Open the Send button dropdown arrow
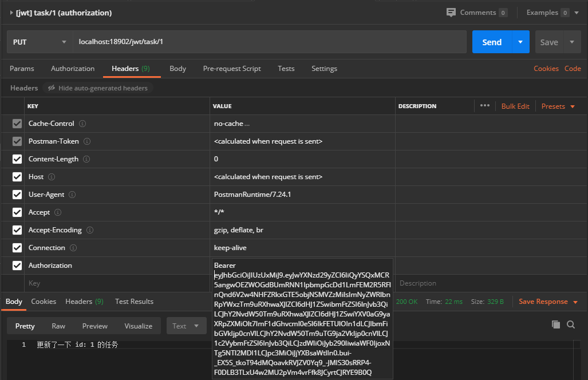 point(520,42)
